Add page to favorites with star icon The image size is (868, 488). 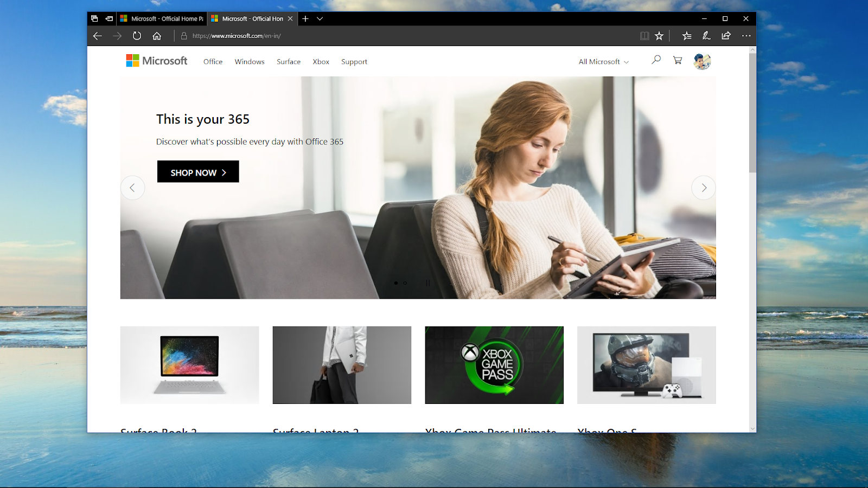coord(659,36)
